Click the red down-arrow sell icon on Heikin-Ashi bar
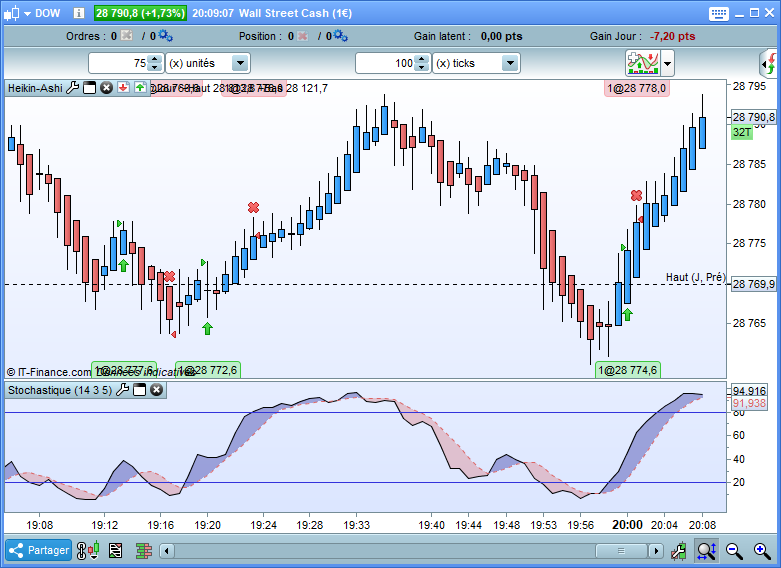The width and height of the screenshot is (781, 568). 123,88
